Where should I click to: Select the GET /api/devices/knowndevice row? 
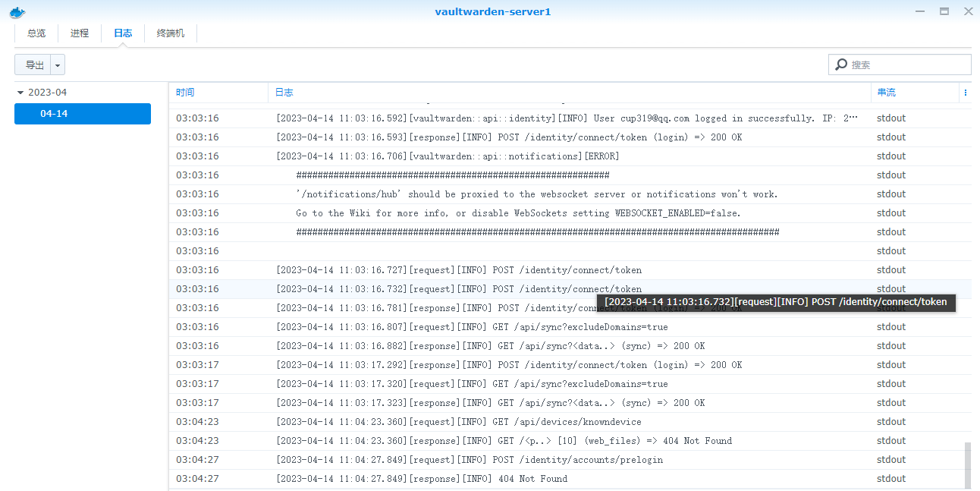coord(570,422)
